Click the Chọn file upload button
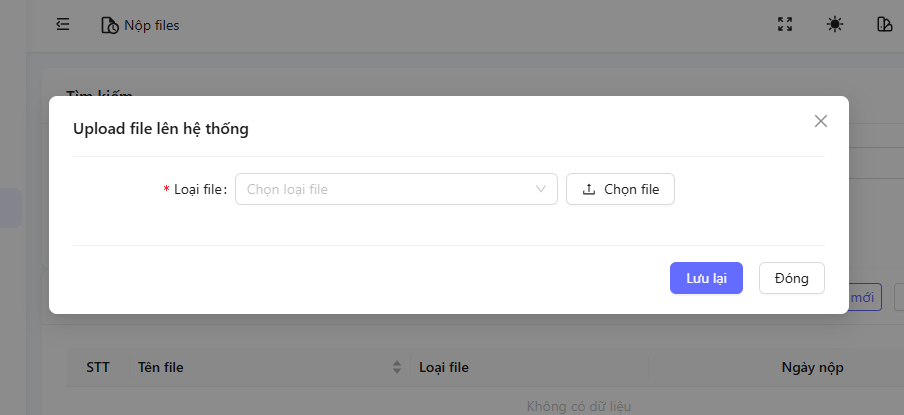Viewport: 904px width, 415px height. point(620,189)
